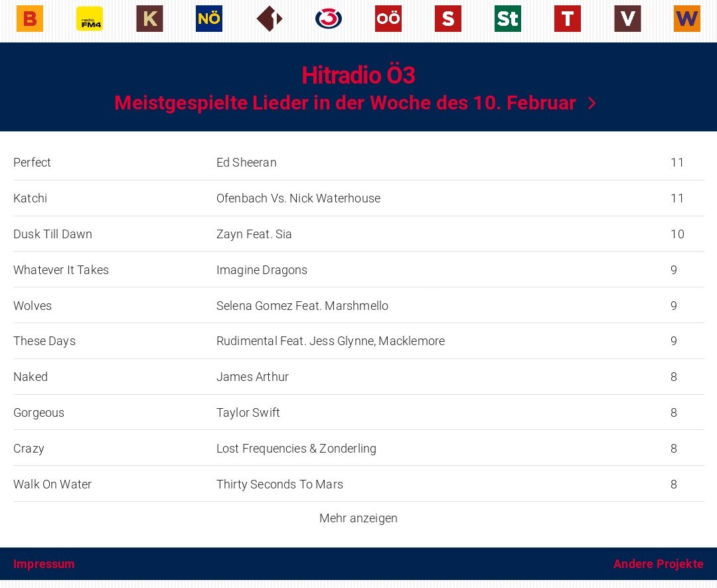Click the Hitradio Ö3 circular logo icon
717x588 pixels.
tap(329, 19)
